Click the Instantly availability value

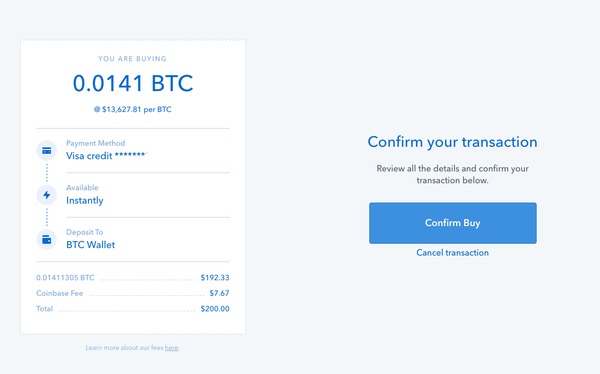coord(85,201)
